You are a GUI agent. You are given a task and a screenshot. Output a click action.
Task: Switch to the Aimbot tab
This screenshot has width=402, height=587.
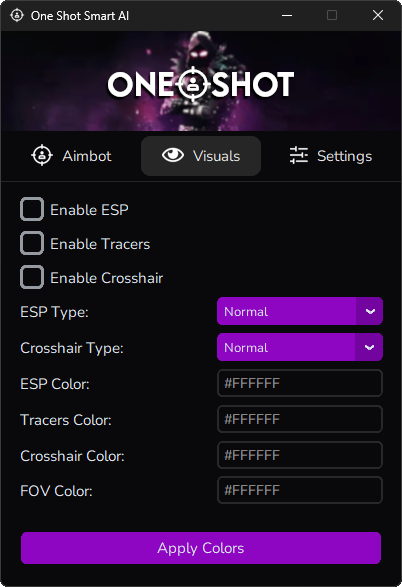(71, 156)
